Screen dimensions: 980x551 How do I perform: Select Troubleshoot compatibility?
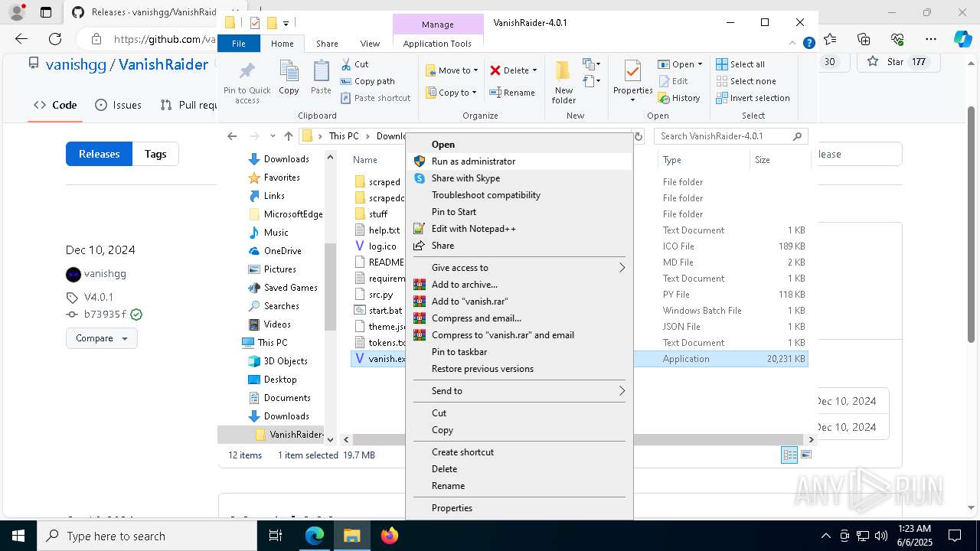(x=519, y=195)
